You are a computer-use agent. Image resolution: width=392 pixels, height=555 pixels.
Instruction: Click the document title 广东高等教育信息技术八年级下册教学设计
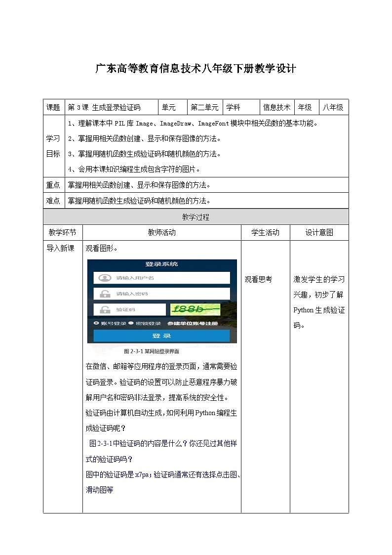pos(196,69)
